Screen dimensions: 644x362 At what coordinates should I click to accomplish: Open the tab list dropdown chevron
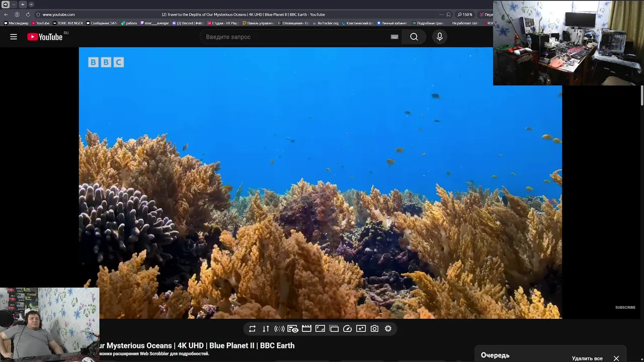click(14, 5)
